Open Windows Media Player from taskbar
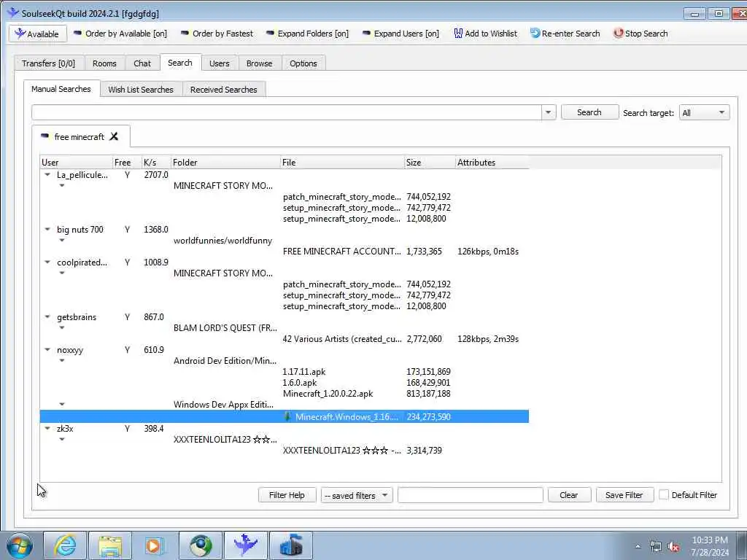 point(155,545)
